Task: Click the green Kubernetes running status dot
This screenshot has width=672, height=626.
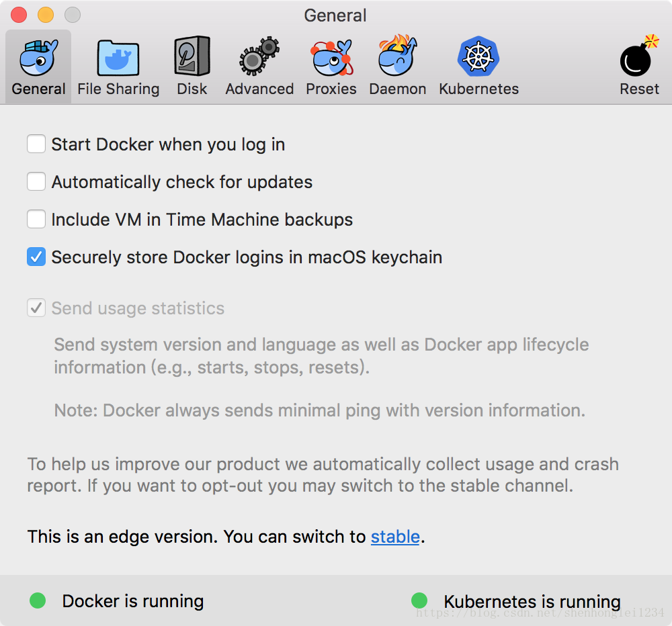Action: click(419, 600)
